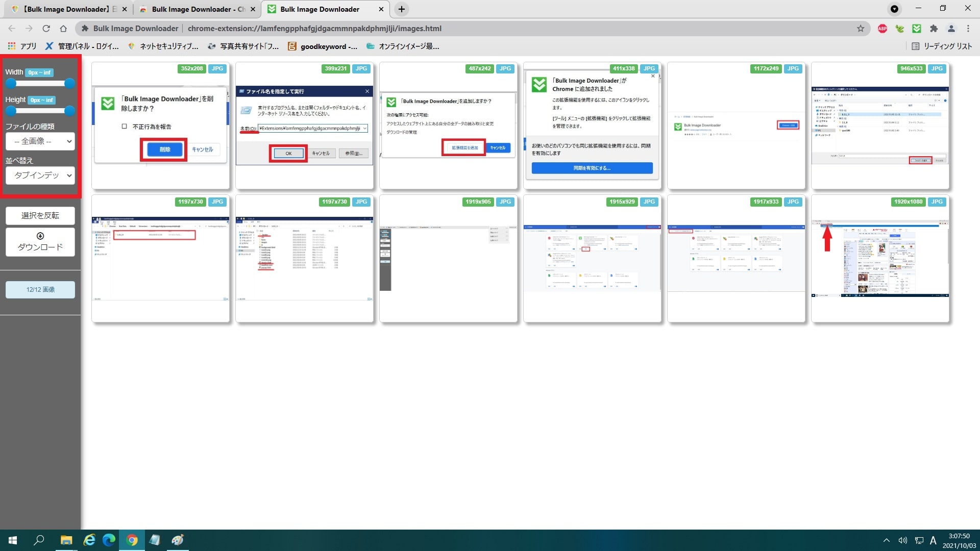Open the オンラインイメージ最 bookmark

tap(403, 46)
